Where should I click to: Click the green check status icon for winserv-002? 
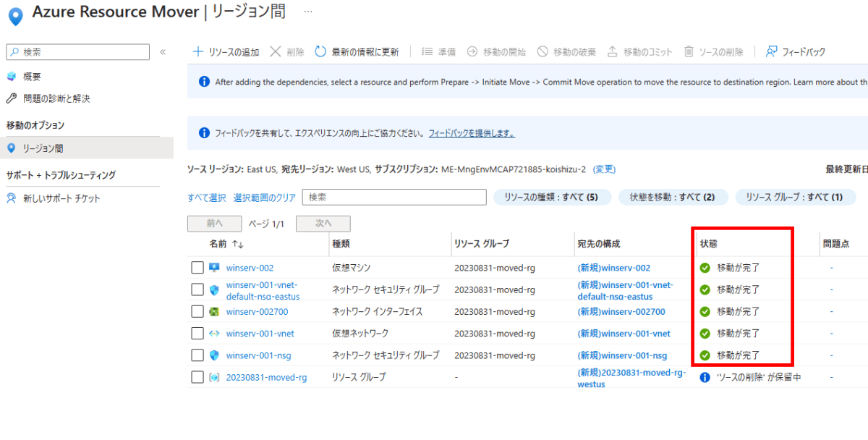coord(705,268)
